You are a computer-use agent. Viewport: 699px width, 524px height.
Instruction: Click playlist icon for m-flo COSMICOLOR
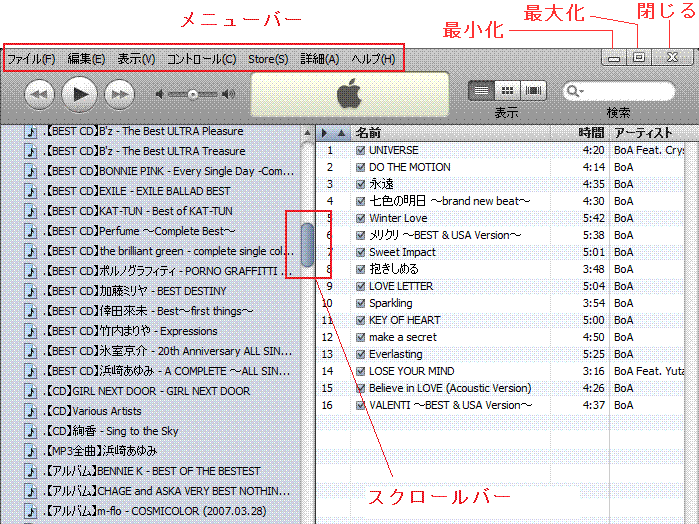coord(31,512)
